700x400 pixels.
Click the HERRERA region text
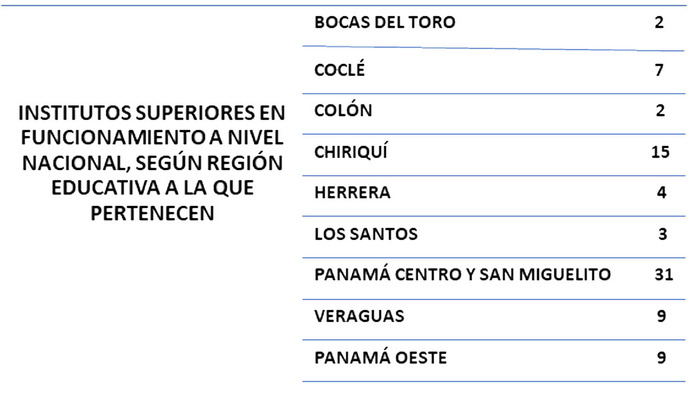[352, 192]
